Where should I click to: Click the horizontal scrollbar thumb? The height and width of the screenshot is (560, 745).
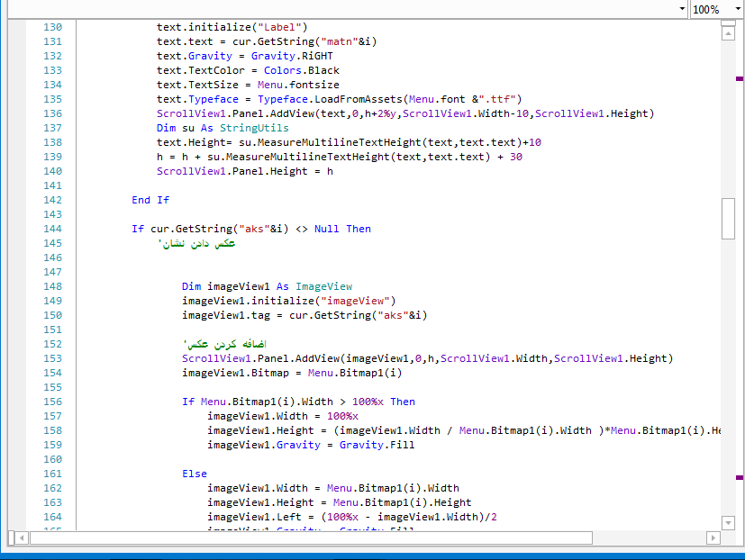pyautogui.click(x=311, y=537)
